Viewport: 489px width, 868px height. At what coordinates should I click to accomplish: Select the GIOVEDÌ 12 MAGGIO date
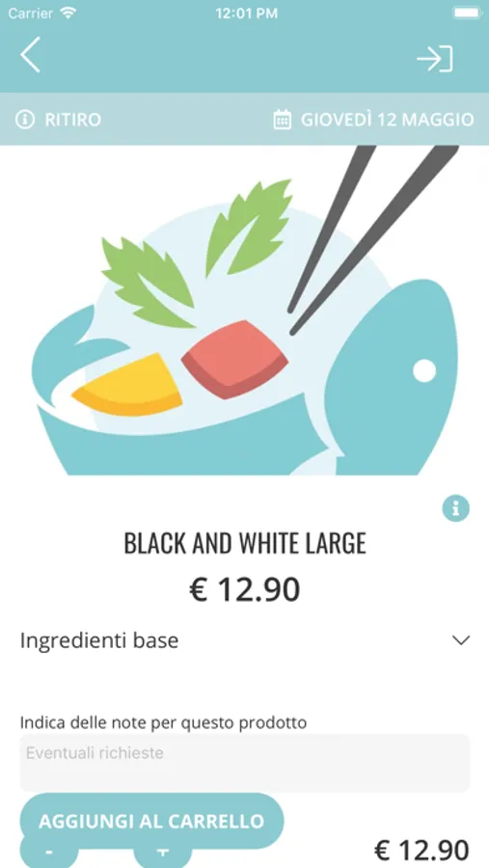[x=387, y=120]
